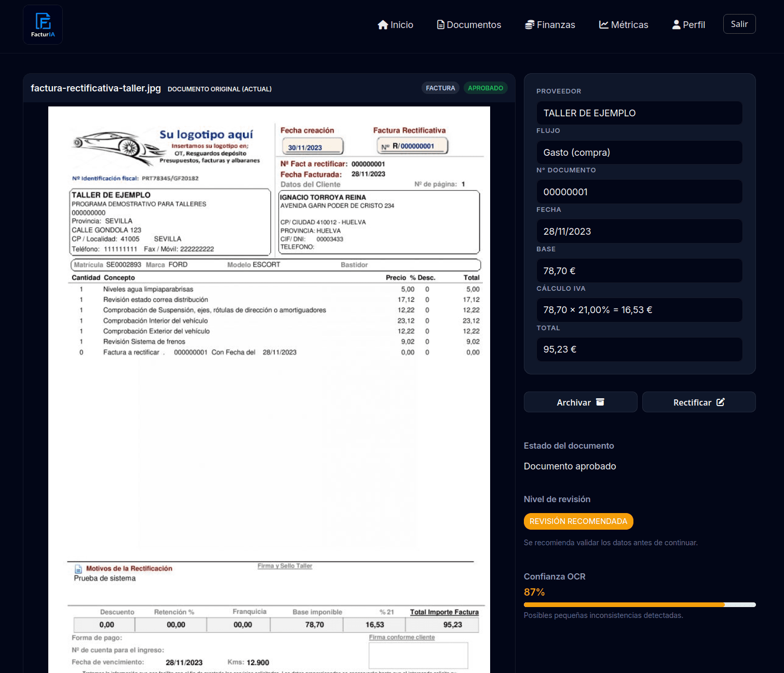Click the 'Su logotipo aquí' placeholder text
Image resolution: width=784 pixels, height=673 pixels.
tap(206, 134)
